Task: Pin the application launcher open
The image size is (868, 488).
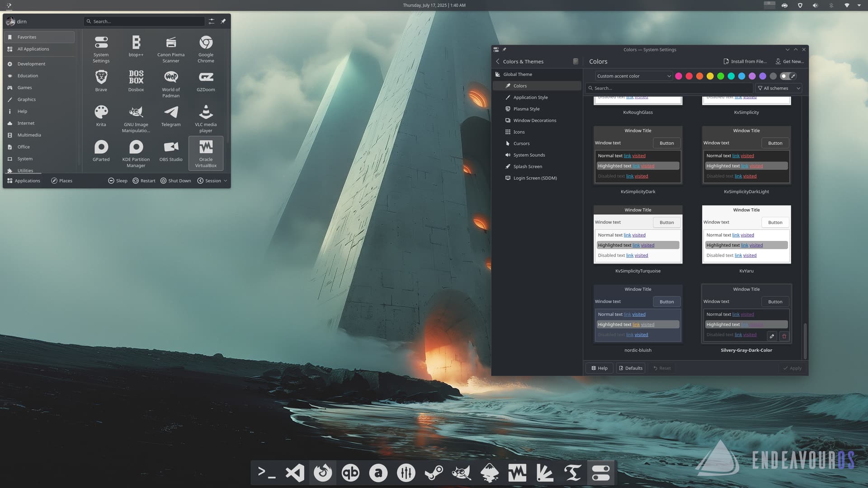Action: 223,21
